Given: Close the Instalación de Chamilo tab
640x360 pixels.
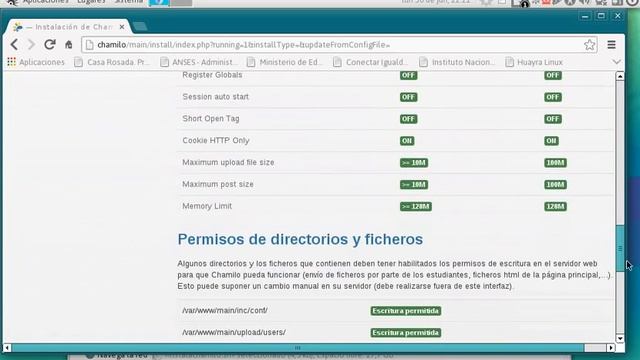Looking at the screenshot, I should point(122,27).
